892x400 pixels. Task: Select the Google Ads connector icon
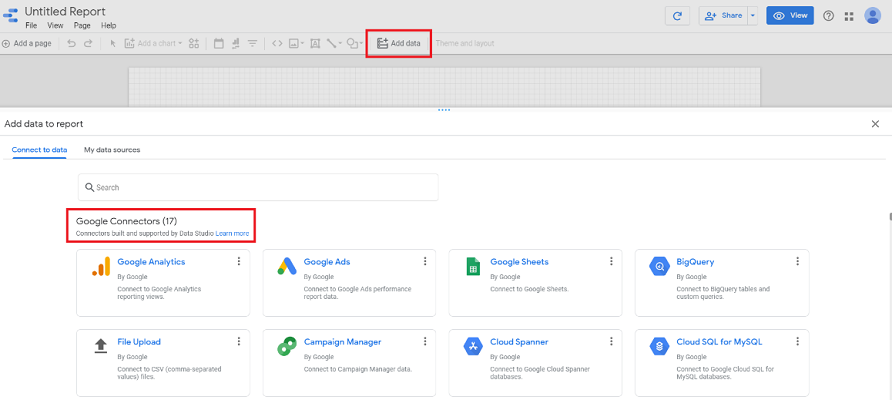click(287, 266)
